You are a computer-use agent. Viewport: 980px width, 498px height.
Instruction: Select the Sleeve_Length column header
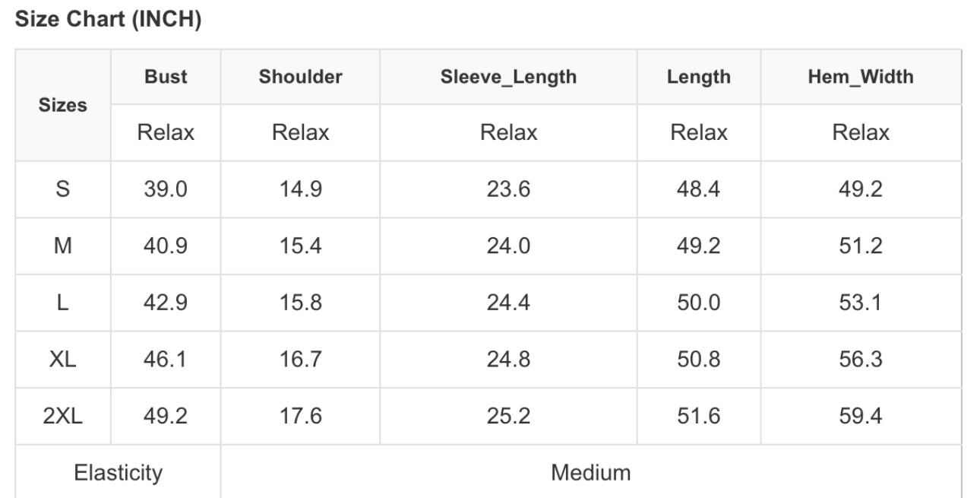[x=508, y=77]
